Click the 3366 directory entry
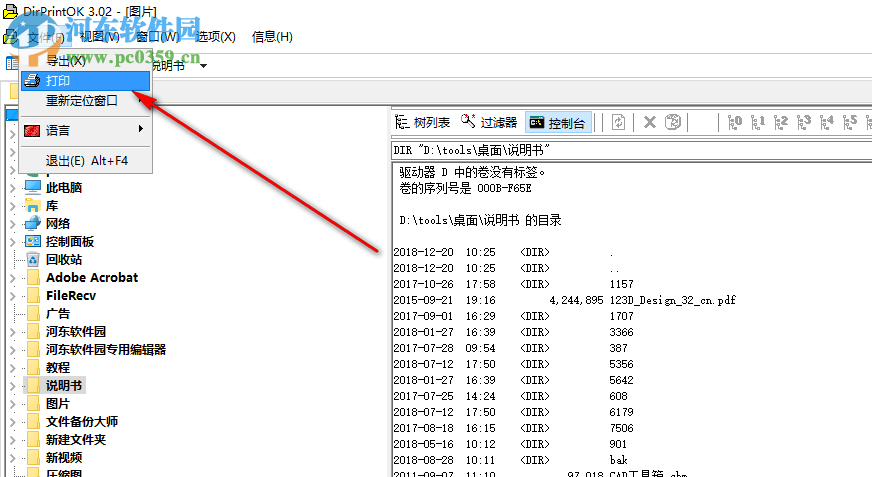The image size is (872, 477). [x=621, y=332]
